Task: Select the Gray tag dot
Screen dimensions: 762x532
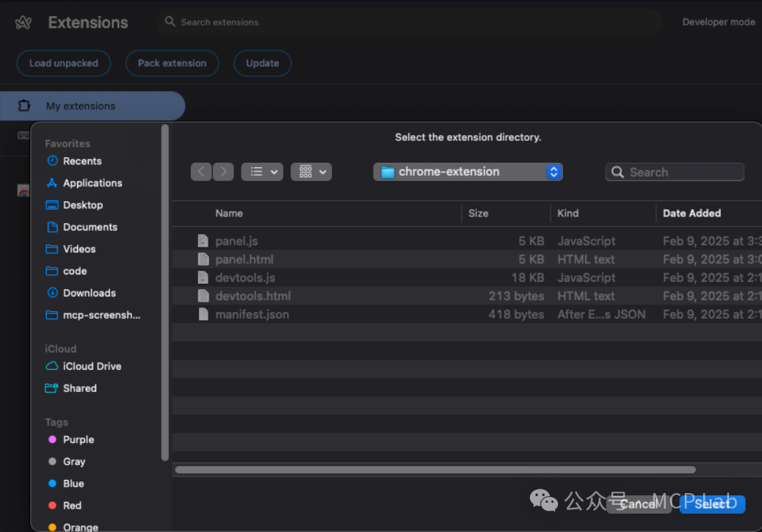Action: click(x=52, y=461)
